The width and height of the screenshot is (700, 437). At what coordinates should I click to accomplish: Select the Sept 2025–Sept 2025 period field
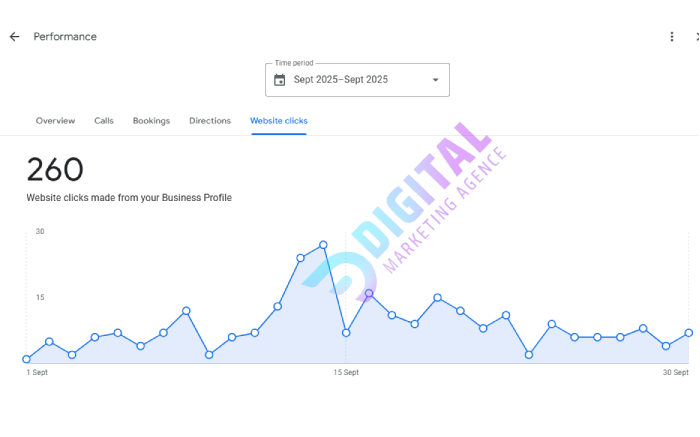pos(341,80)
